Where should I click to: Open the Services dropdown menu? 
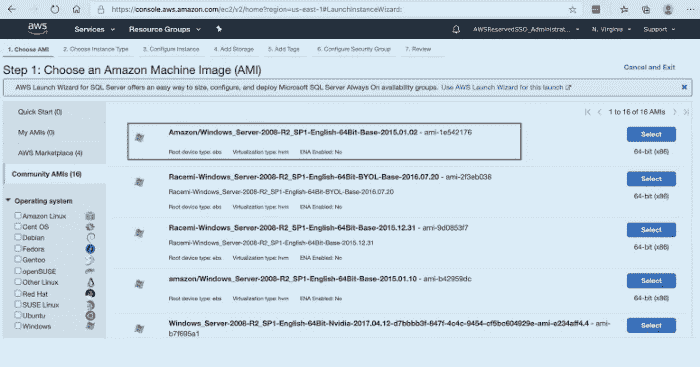pyautogui.click(x=94, y=29)
